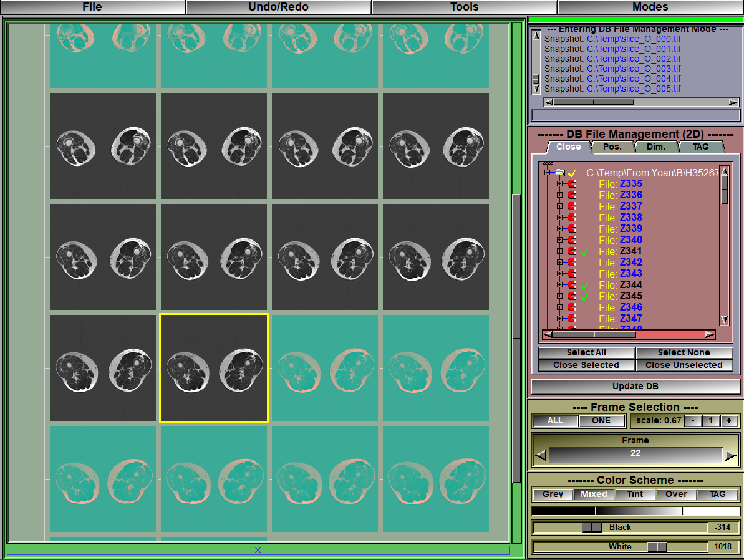Image resolution: width=744 pixels, height=560 pixels.
Task: Expand the Z336 file node
Action: pos(560,195)
